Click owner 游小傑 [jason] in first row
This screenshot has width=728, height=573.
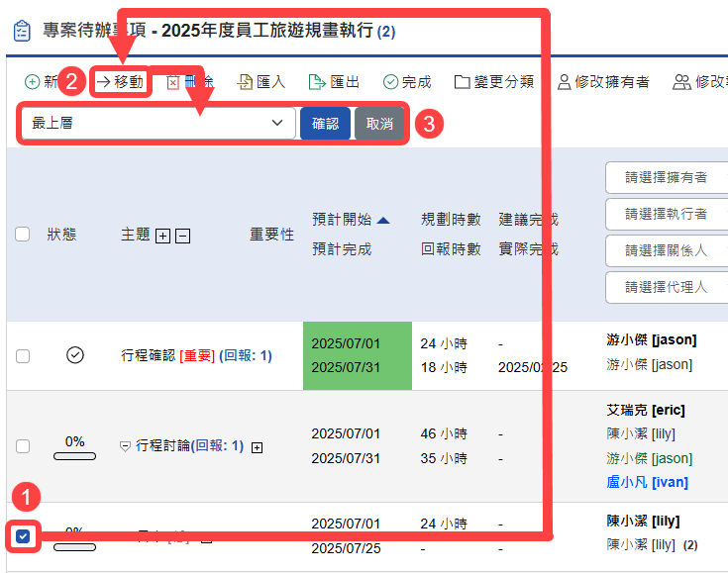tap(652, 340)
